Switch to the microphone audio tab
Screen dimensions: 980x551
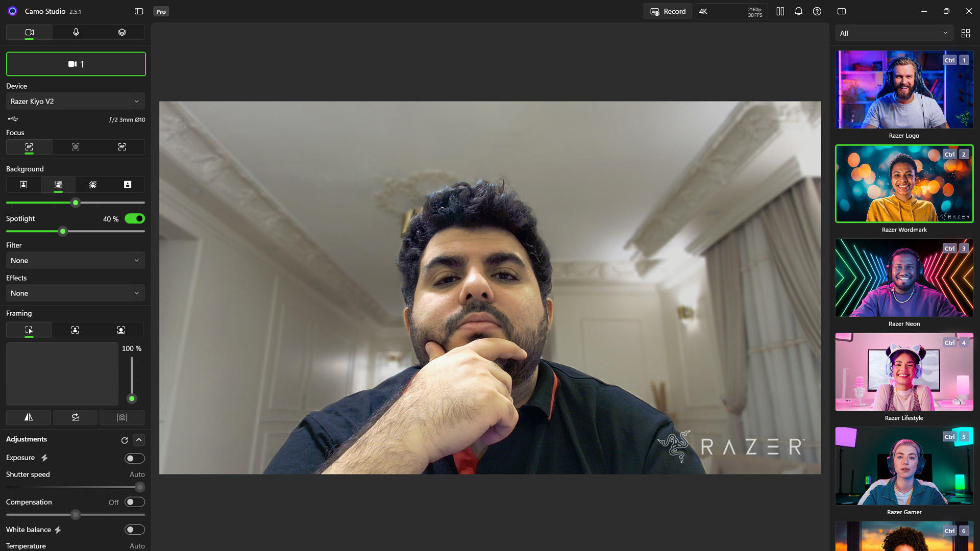76,32
